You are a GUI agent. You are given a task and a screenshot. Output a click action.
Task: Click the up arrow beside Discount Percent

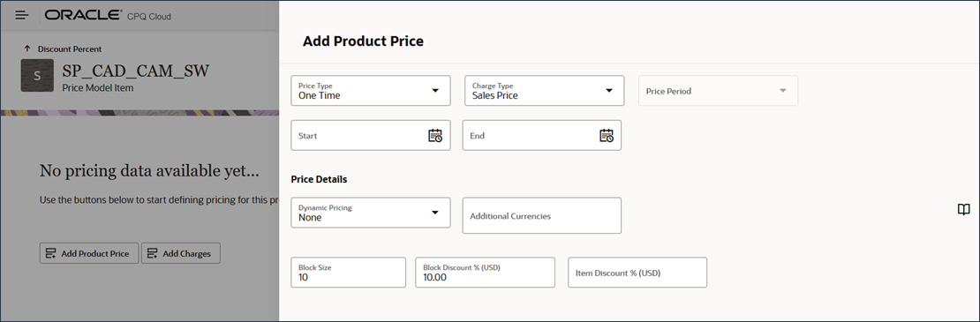coord(26,49)
